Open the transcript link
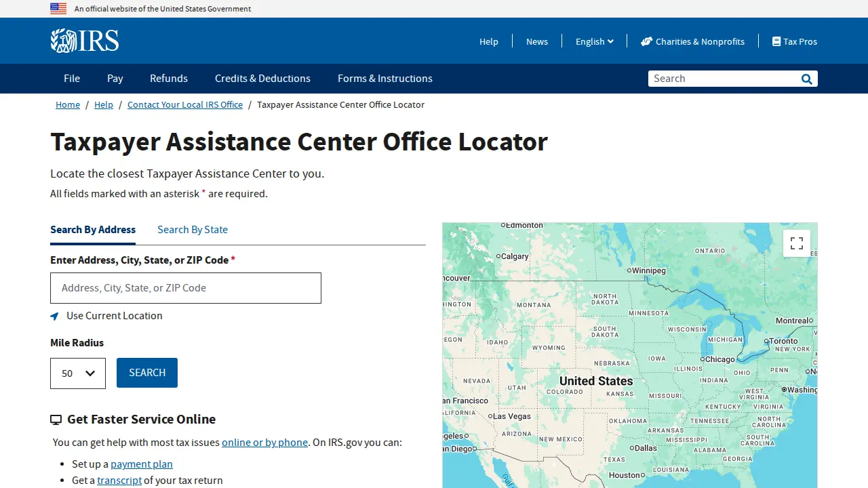Viewport: 868px width, 488px height. point(119,481)
